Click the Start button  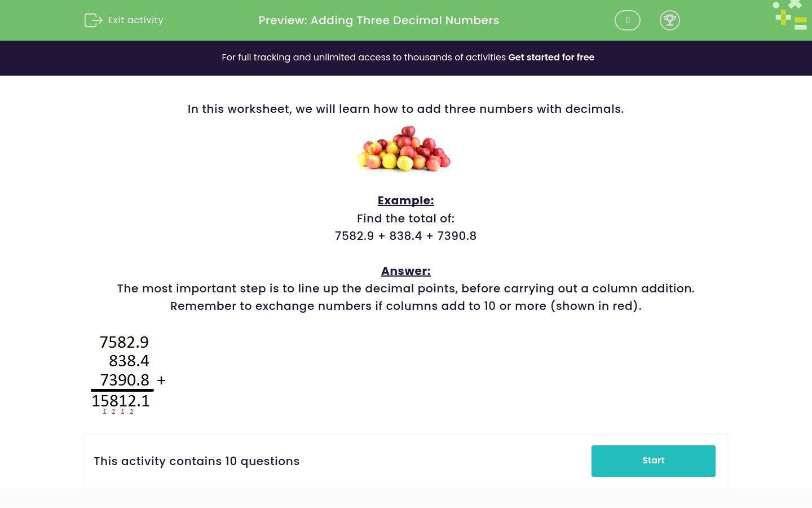653,461
